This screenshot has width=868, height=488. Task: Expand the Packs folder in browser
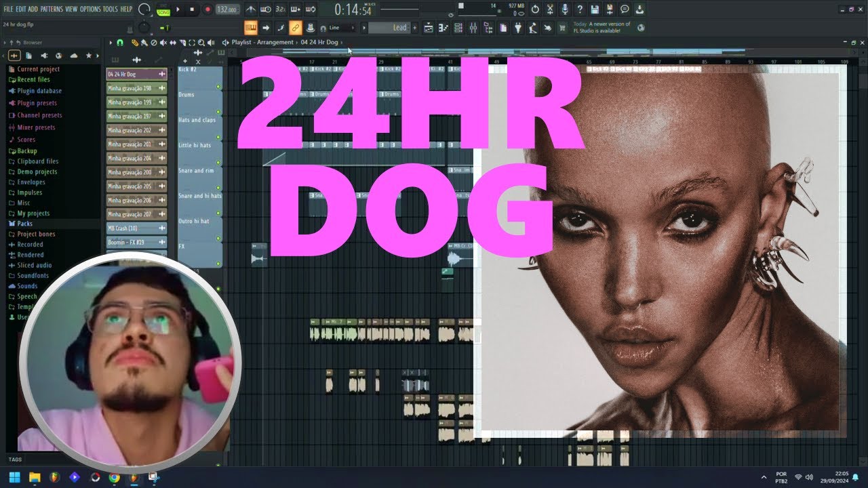tap(24, 224)
